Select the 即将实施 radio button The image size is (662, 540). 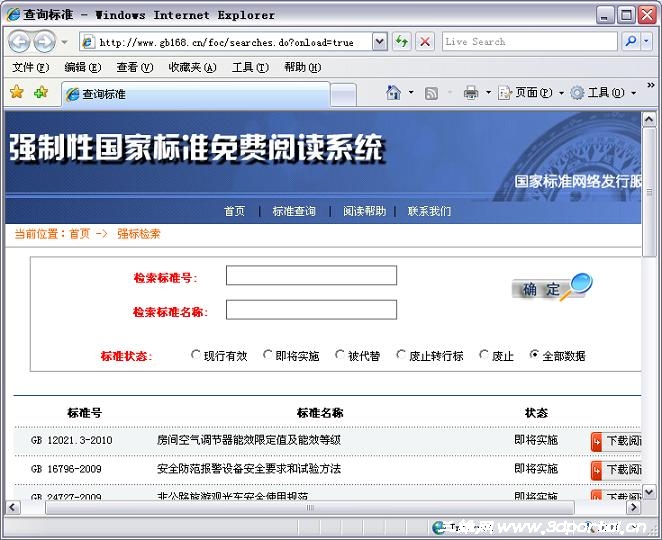pos(267,354)
